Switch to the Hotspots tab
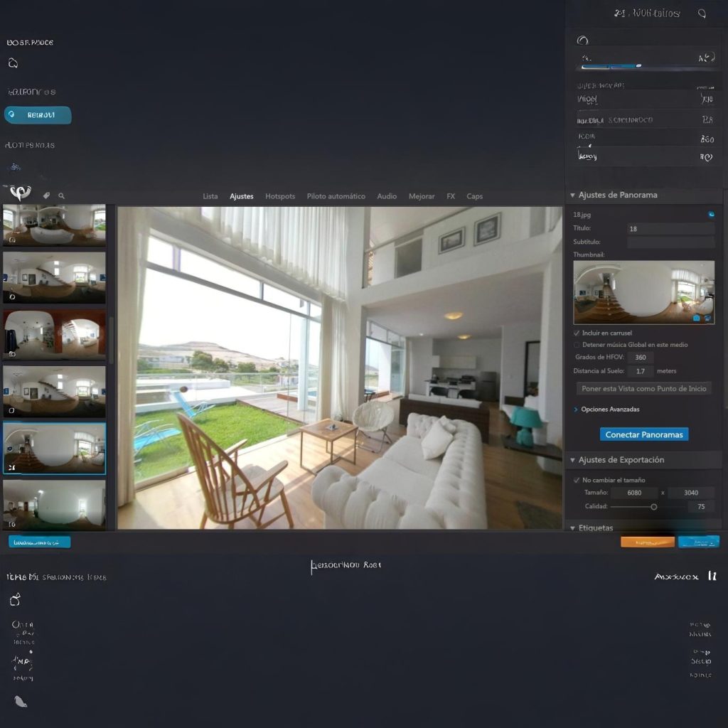The height and width of the screenshot is (728, 728). tap(280, 196)
